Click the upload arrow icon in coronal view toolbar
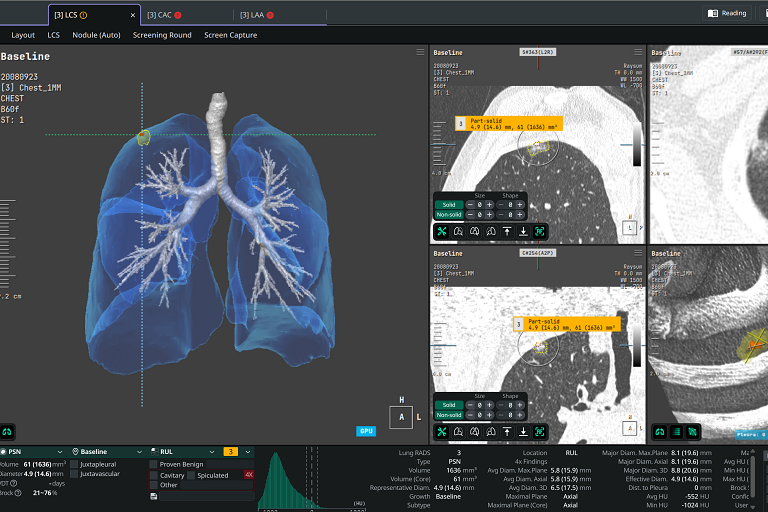The image size is (768, 512). pyautogui.click(x=507, y=432)
